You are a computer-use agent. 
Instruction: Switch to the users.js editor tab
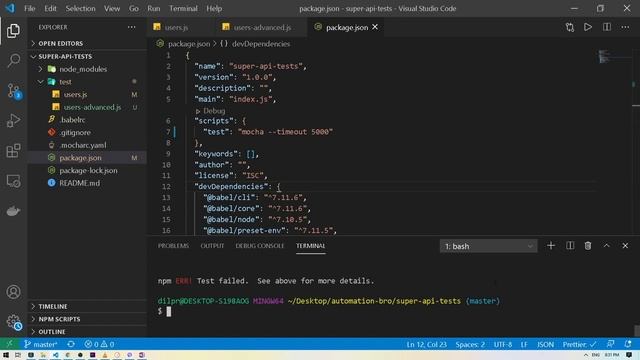(176, 27)
